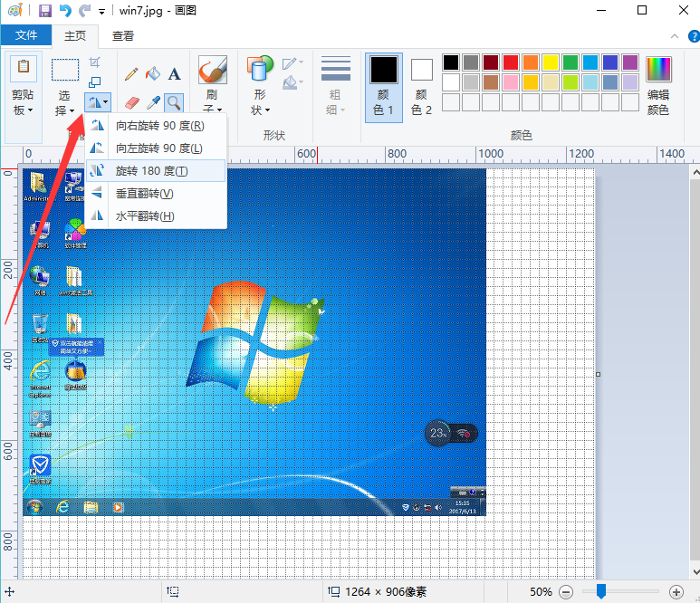Pick the orange palette swatch
700x603 pixels.
pyautogui.click(x=531, y=62)
